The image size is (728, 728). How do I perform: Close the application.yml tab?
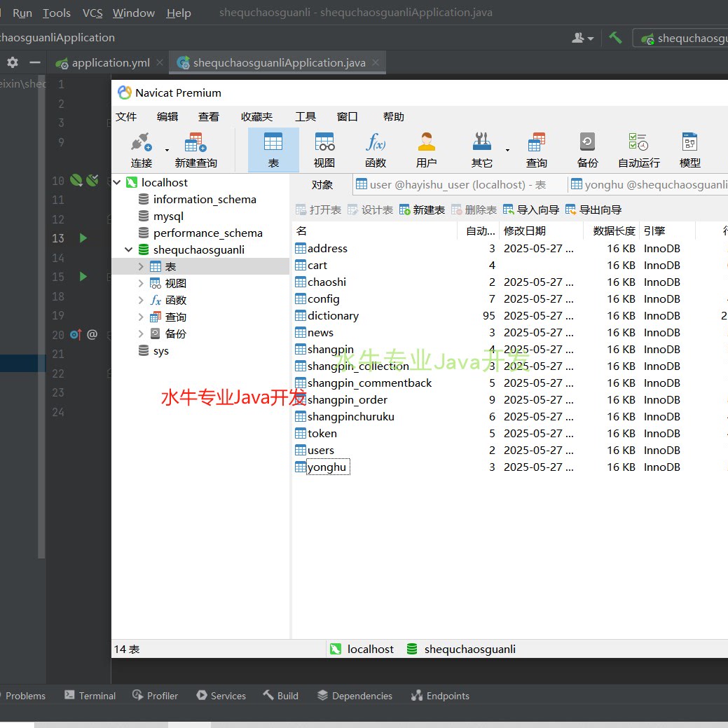[x=160, y=62]
